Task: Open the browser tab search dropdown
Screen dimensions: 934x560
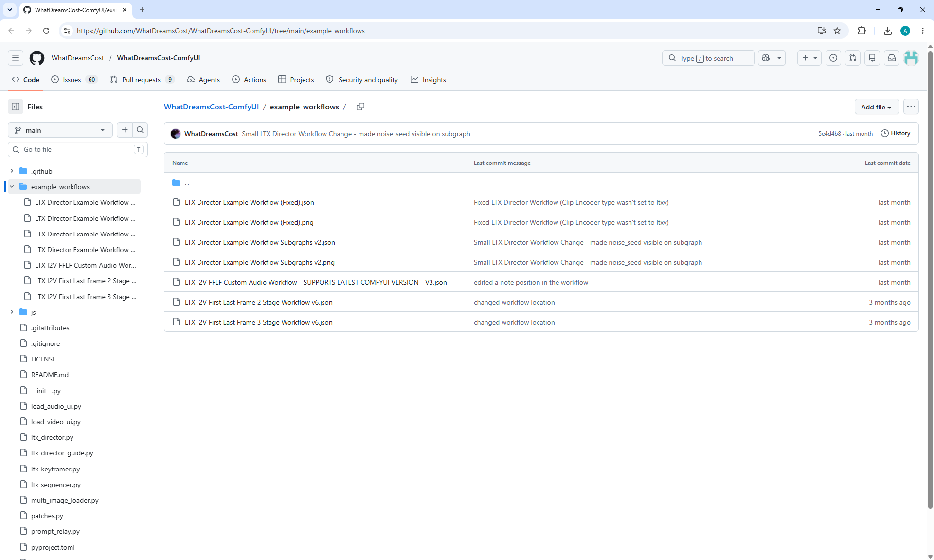Action: [10, 10]
